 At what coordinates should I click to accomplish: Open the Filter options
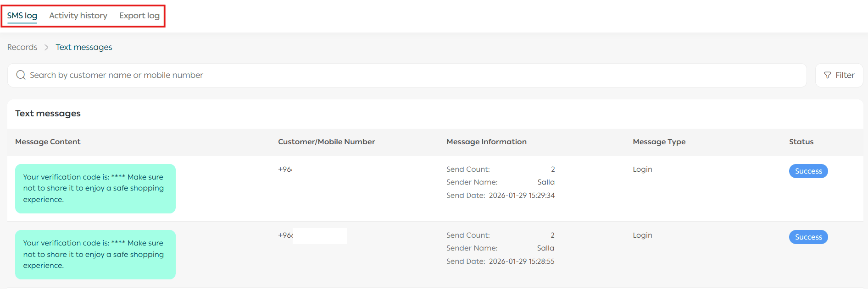click(839, 75)
